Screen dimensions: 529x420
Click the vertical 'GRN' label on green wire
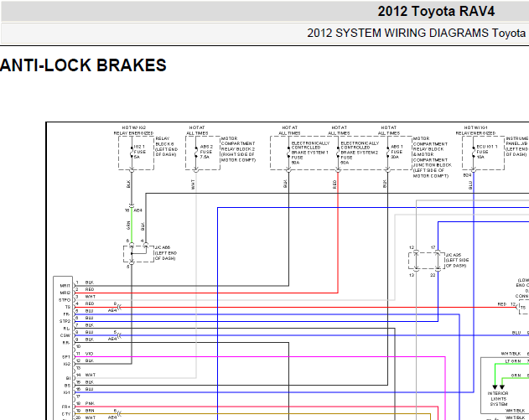[128, 226]
